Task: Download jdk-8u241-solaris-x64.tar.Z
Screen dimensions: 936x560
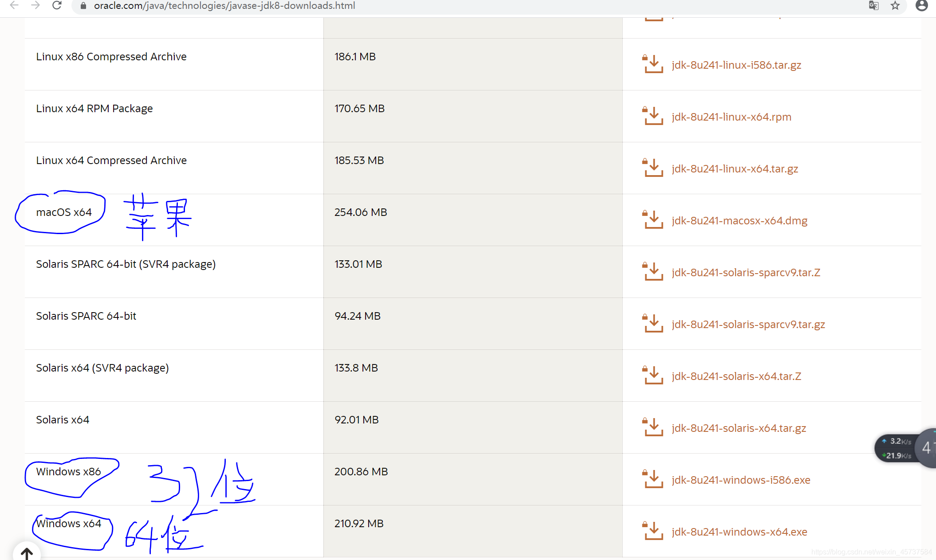Action: coord(736,376)
